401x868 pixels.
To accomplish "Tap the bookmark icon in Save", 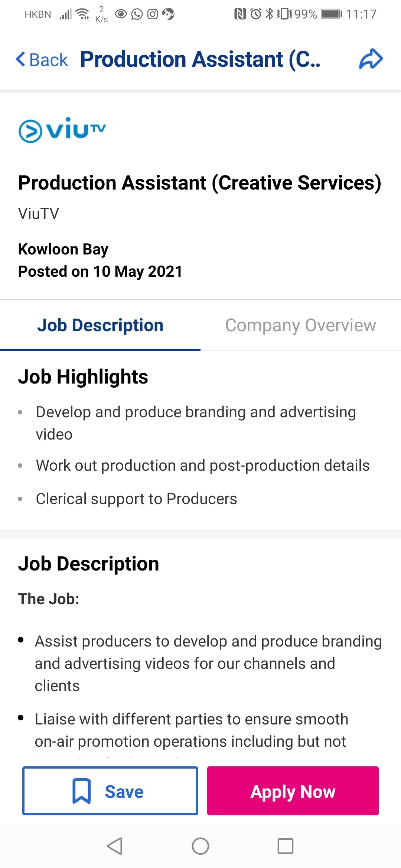I will pyautogui.click(x=81, y=791).
